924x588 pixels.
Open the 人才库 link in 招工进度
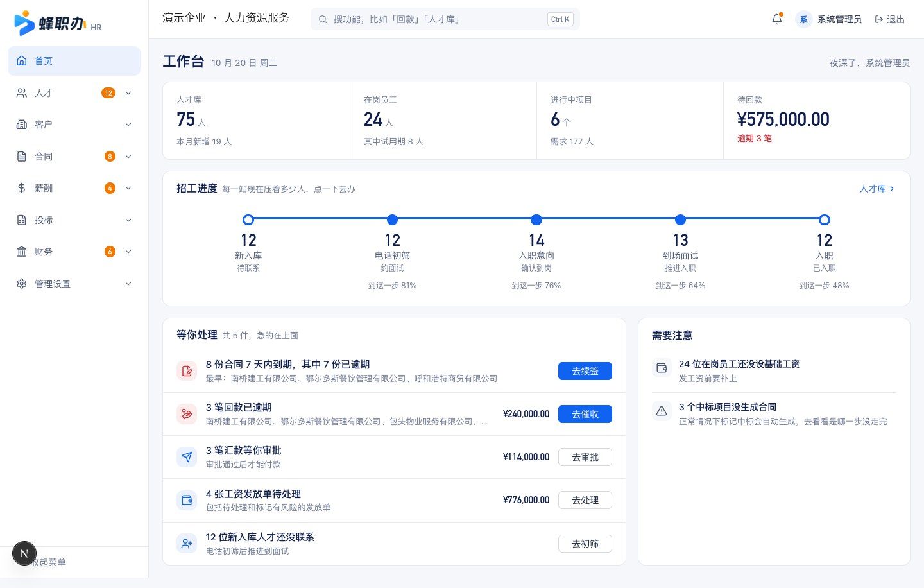(x=877, y=189)
